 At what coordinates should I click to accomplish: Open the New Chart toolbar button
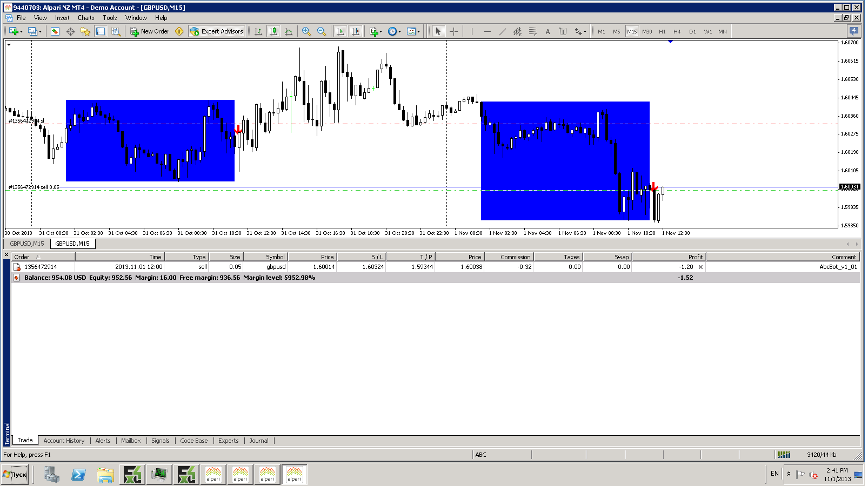(x=14, y=31)
